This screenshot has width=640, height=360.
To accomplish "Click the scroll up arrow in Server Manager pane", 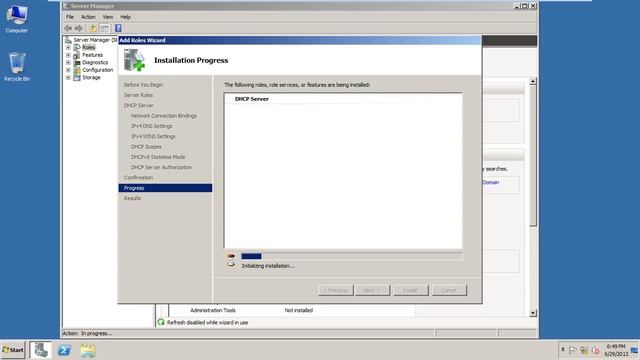I will [533, 82].
